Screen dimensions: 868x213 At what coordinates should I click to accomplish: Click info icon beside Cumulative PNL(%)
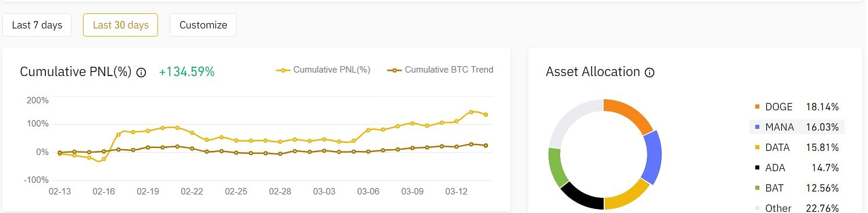click(141, 73)
